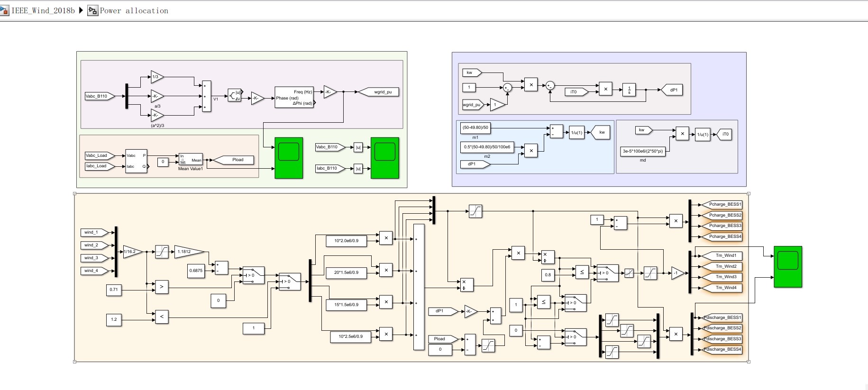Viewport: 868px width, 390px height.
Task: Select the iT0 From block near product
Action: tap(576, 92)
